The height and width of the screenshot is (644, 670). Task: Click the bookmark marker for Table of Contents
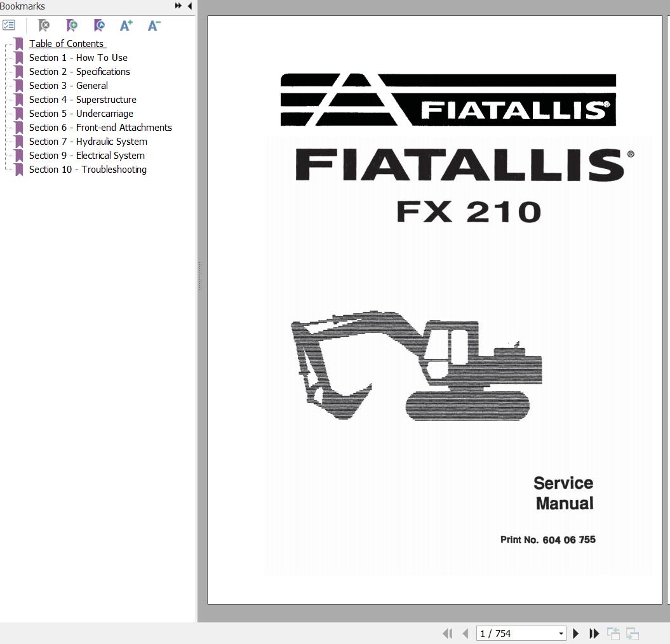[19, 43]
